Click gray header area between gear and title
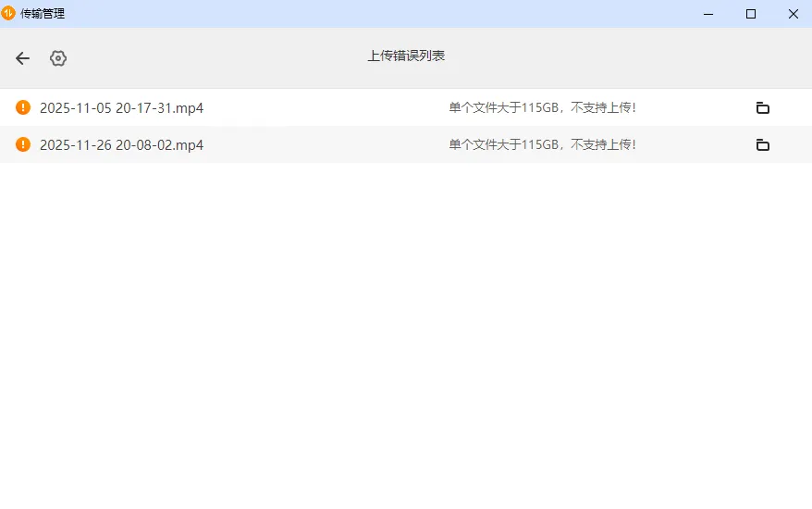812x509 pixels. coord(213,57)
